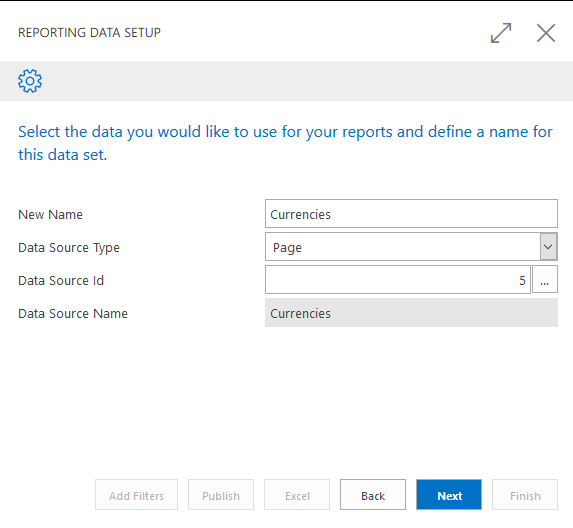Click the Finish button
The image size is (573, 528).
525,495
